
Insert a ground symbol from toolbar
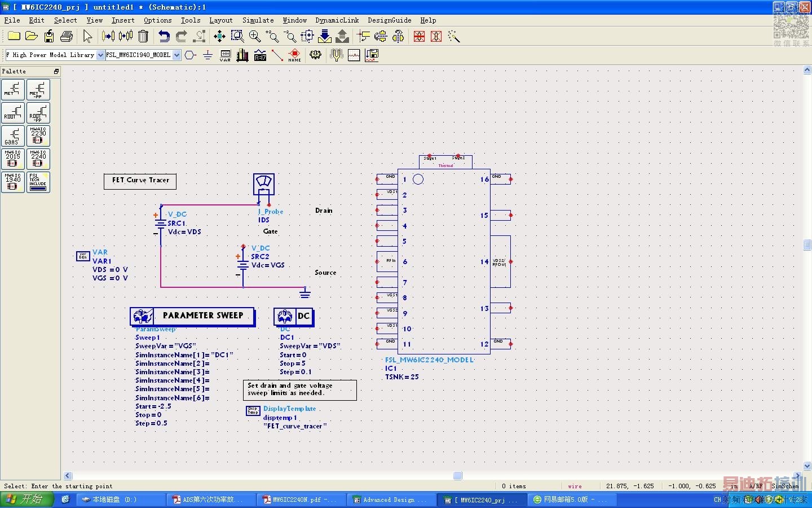point(208,55)
